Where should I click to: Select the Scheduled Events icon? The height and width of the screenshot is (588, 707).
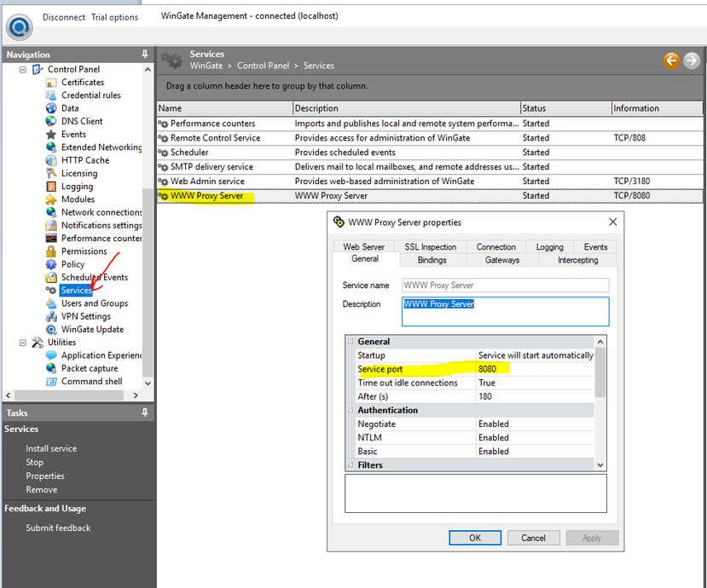click(x=51, y=278)
